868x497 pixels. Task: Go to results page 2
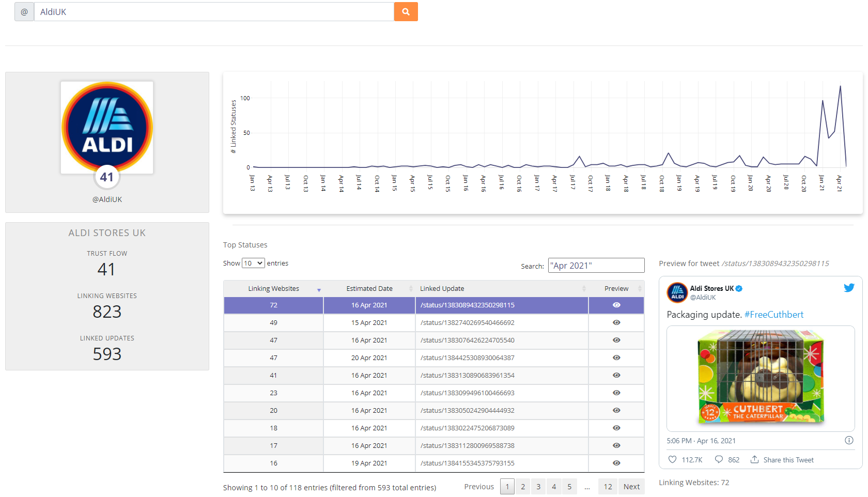click(523, 487)
